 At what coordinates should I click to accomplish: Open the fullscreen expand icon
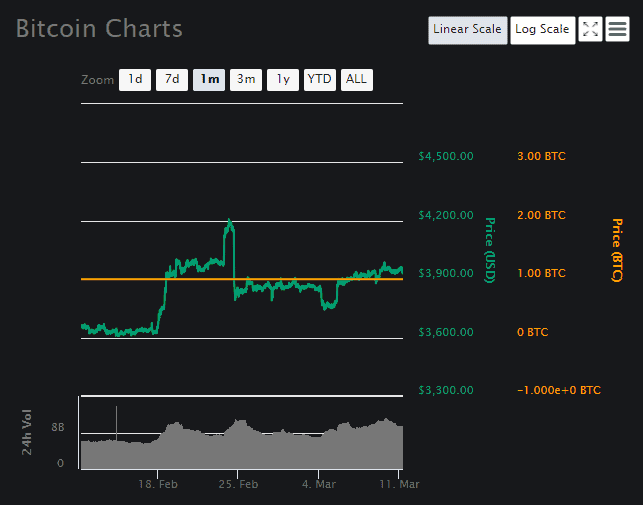(x=590, y=29)
